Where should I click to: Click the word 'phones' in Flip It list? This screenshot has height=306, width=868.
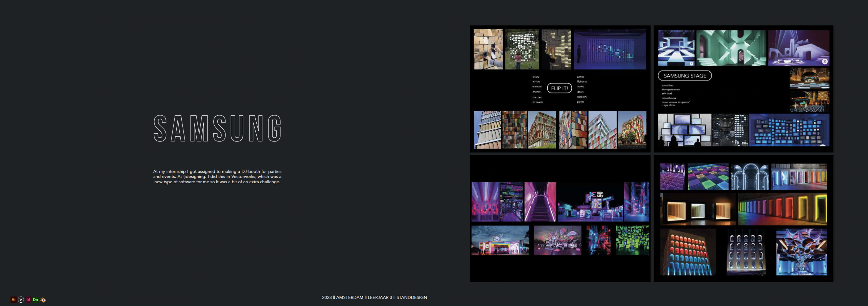pyautogui.click(x=536, y=92)
